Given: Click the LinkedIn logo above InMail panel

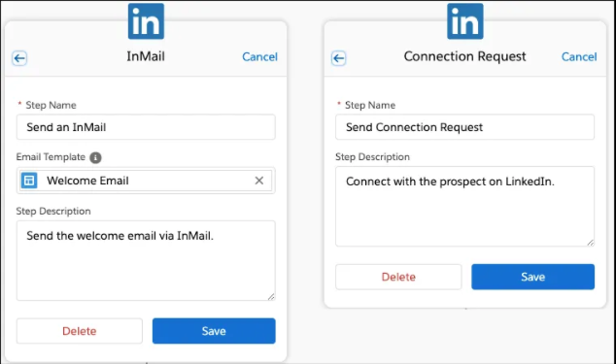Looking at the screenshot, I should [146, 21].
